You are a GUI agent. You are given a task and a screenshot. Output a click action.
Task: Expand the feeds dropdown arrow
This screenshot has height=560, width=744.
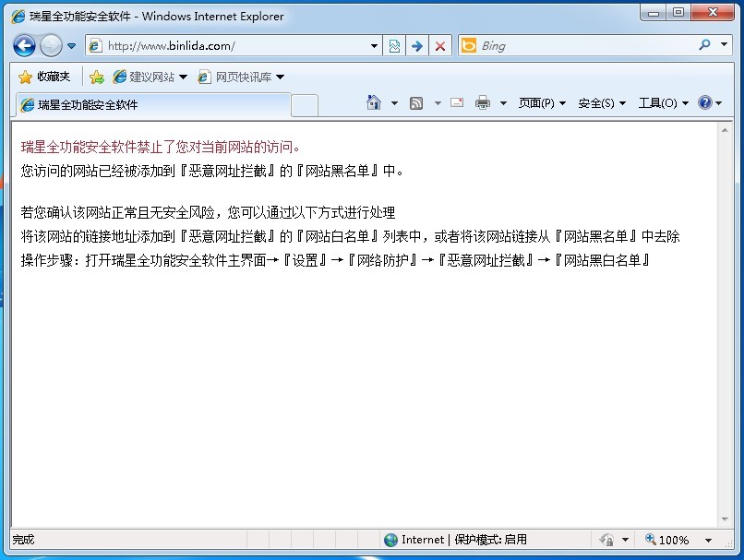pyautogui.click(x=438, y=103)
